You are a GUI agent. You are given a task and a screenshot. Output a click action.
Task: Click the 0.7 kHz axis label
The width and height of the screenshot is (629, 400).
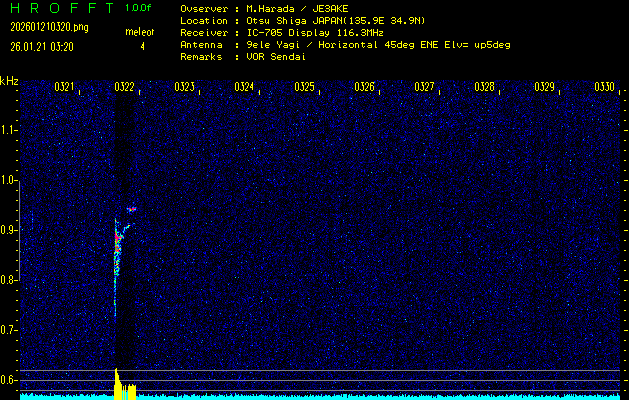point(10,330)
